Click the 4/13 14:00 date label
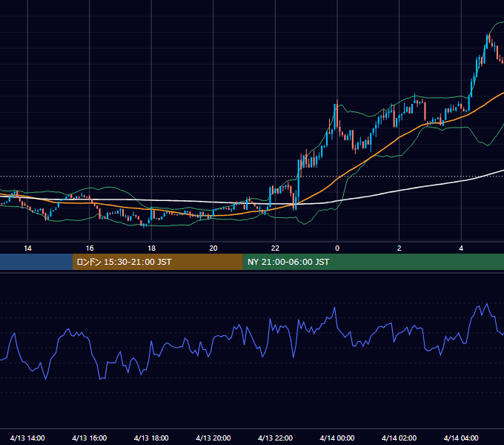The image size is (504, 445). click(x=27, y=438)
